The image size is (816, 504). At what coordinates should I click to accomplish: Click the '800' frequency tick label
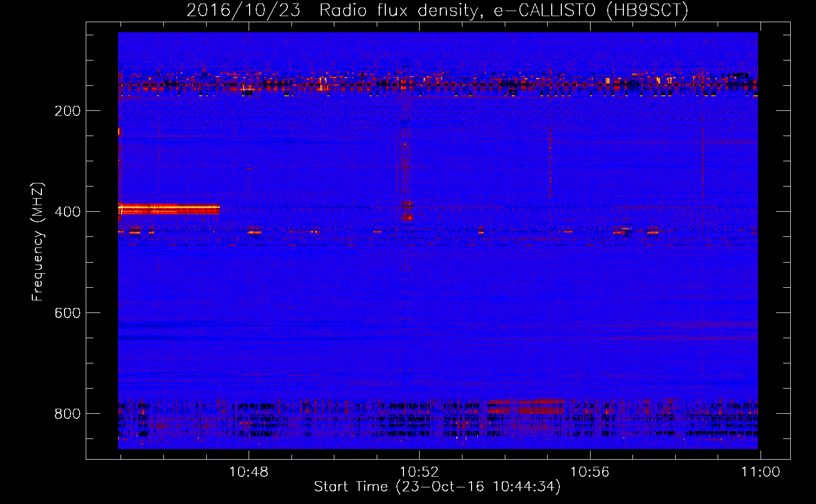click(68, 414)
